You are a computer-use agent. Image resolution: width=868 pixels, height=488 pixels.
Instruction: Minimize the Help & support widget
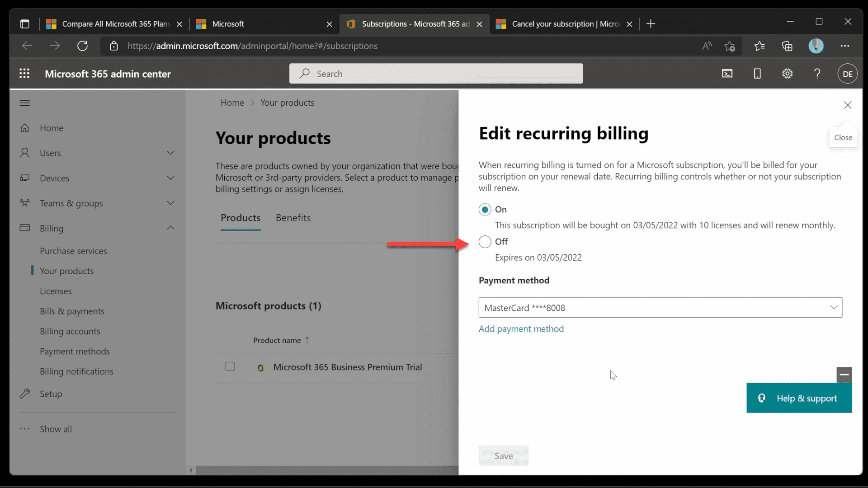pos(844,375)
